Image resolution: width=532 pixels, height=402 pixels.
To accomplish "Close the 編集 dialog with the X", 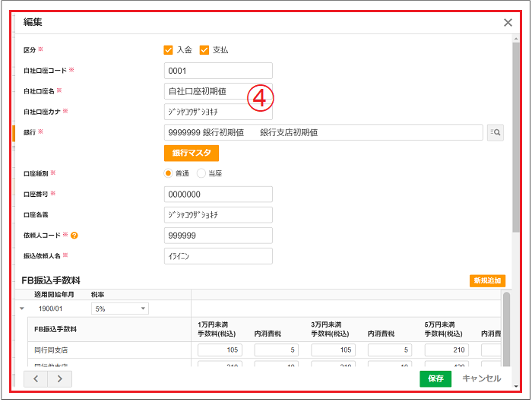I will pos(508,23).
